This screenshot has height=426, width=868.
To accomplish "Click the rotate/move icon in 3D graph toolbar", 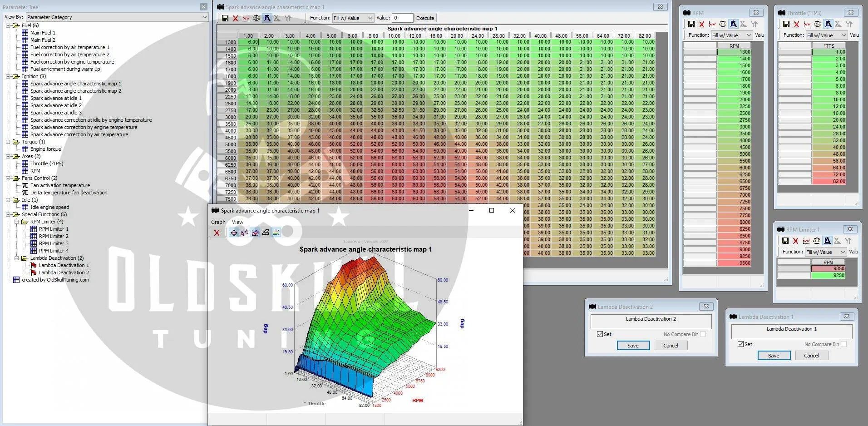I will click(234, 233).
